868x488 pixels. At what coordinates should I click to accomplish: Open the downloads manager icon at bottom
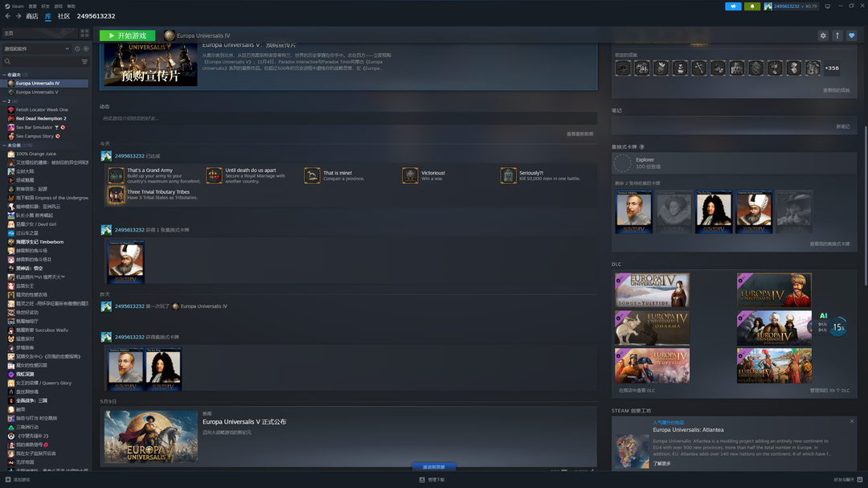pos(422,480)
